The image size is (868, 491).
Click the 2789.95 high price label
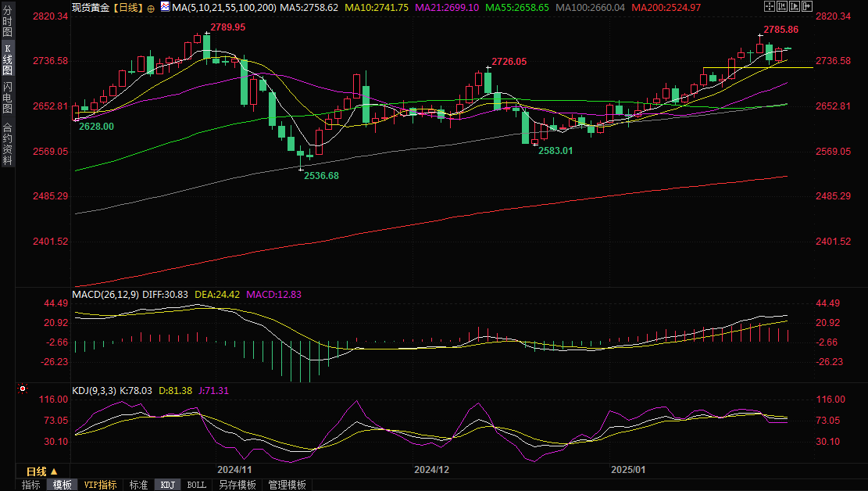pyautogui.click(x=228, y=27)
